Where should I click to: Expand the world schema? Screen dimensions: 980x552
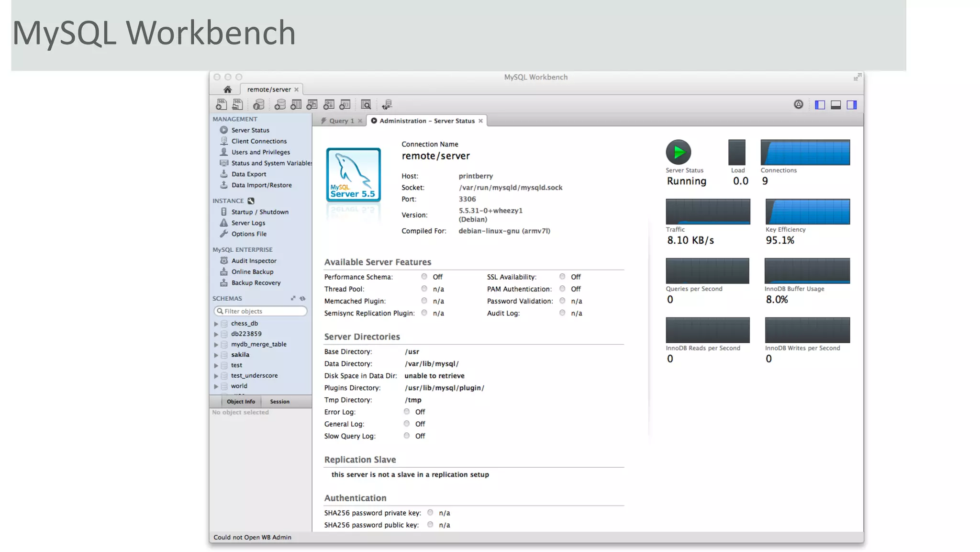tap(216, 386)
